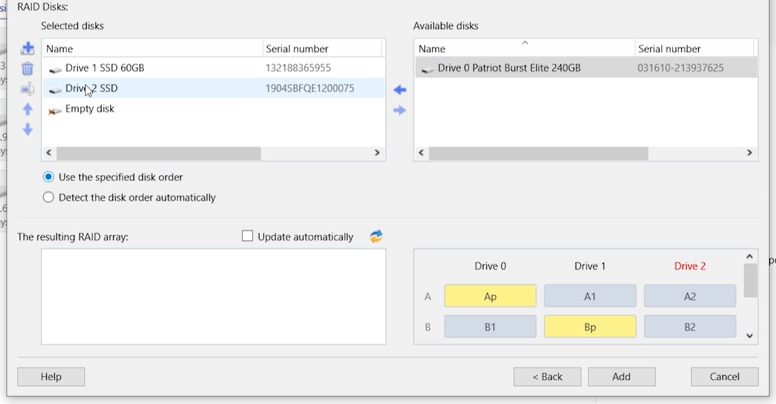This screenshot has width=776, height=404.
Task: Click serial number 031610-213937625
Action: pyautogui.click(x=680, y=68)
